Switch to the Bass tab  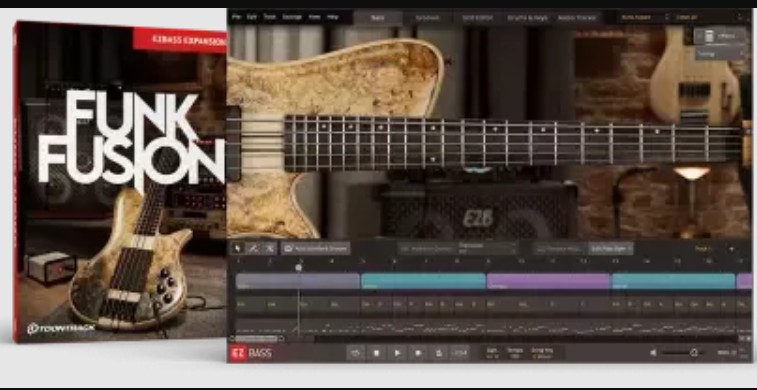coord(378,18)
